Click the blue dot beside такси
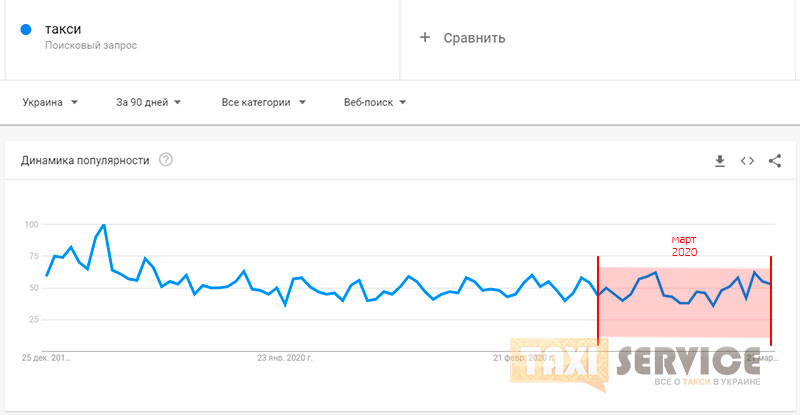This screenshot has width=800, height=415. pos(27,30)
